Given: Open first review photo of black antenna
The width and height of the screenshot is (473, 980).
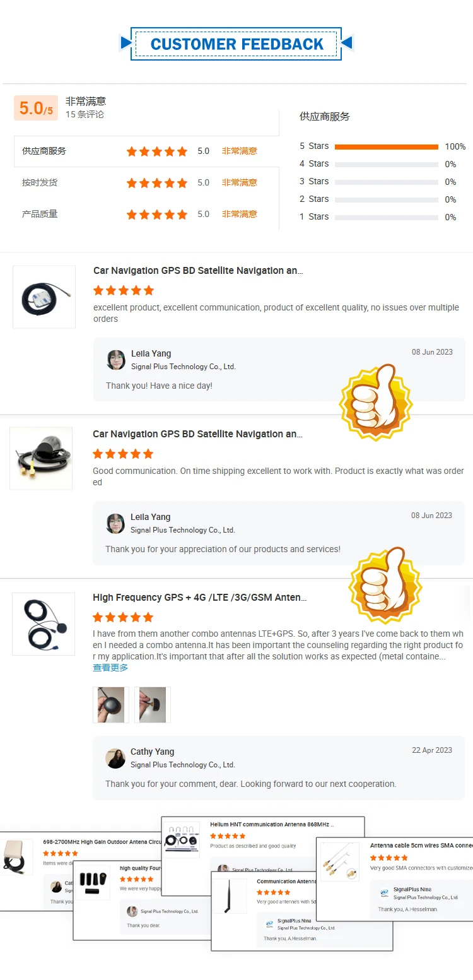Looking at the screenshot, I should [x=111, y=705].
